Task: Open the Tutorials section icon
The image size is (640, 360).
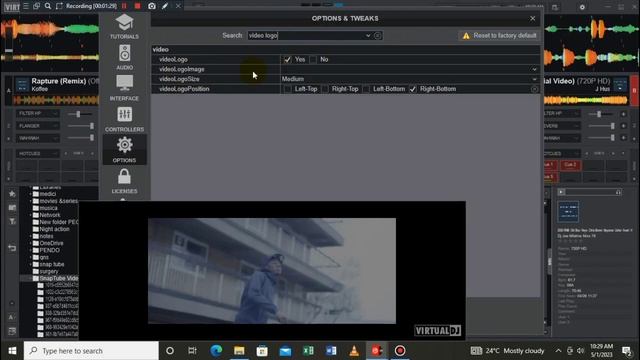Action: click(x=124, y=22)
